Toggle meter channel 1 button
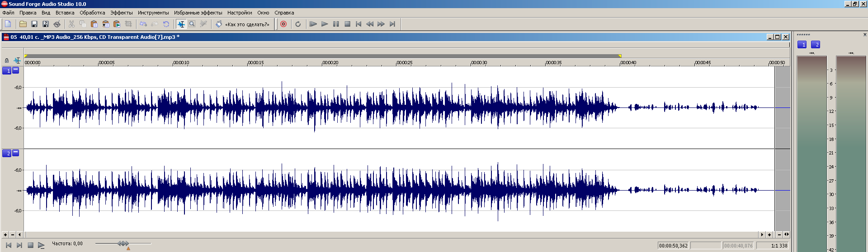 pyautogui.click(x=802, y=44)
